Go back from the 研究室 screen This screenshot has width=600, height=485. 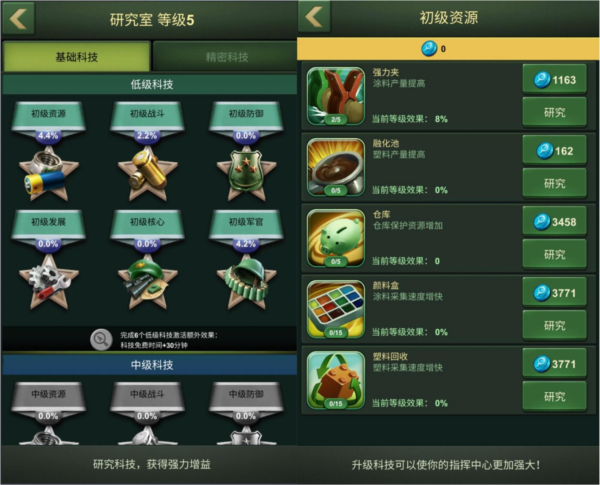pyautogui.click(x=18, y=18)
